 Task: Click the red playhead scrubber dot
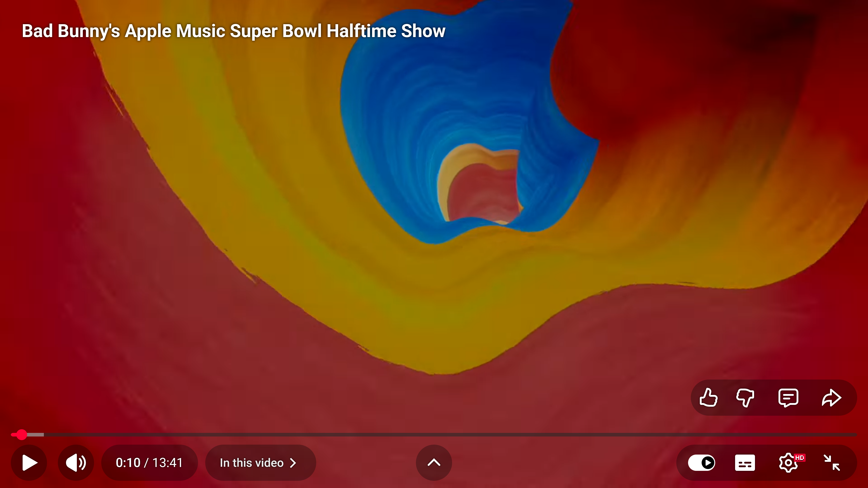[22, 435]
